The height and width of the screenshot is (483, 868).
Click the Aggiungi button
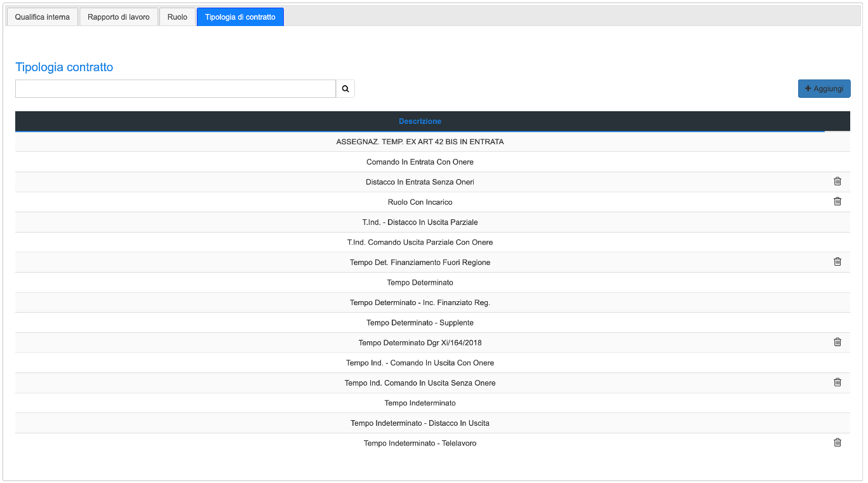[x=824, y=89]
